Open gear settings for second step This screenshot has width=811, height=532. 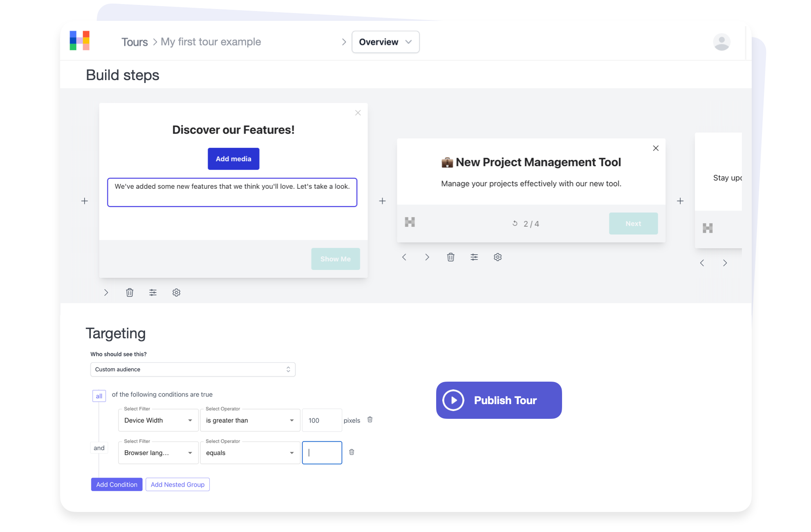(497, 257)
